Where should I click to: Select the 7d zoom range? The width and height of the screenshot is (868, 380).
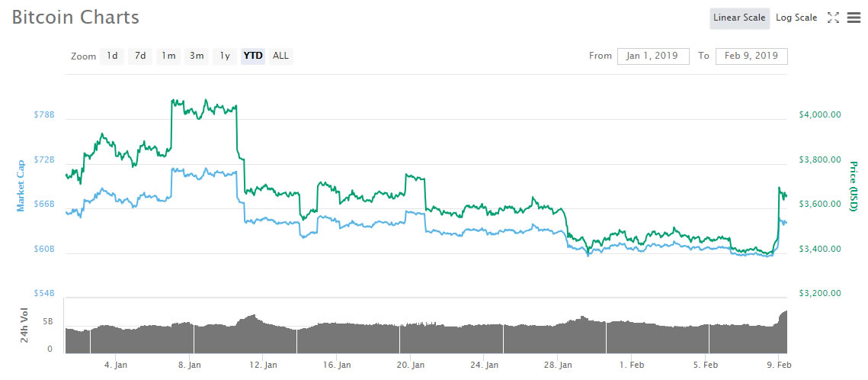[140, 56]
